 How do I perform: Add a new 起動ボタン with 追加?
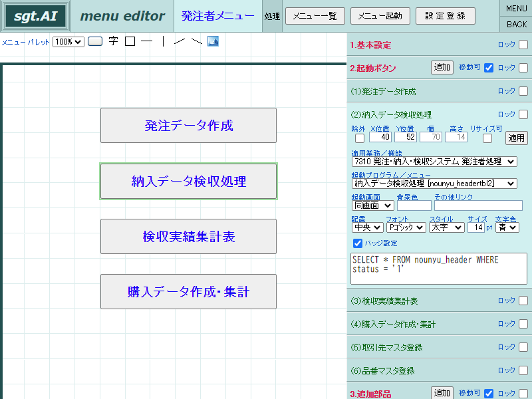click(x=442, y=67)
